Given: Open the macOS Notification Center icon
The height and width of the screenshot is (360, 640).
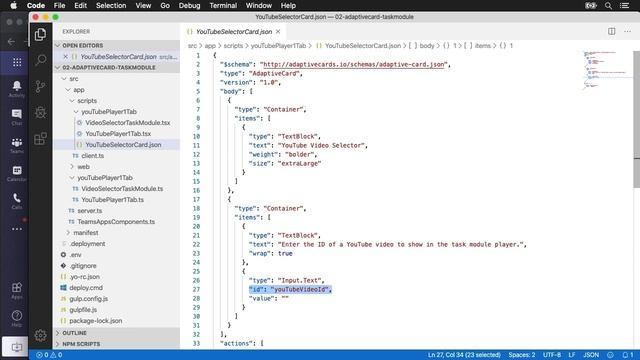Looking at the screenshot, I should coord(624,6).
